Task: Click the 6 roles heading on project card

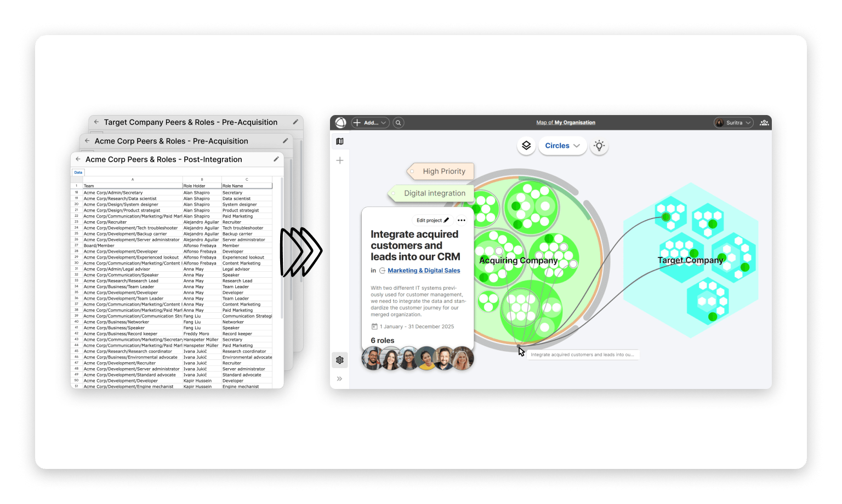Action: 383,340
